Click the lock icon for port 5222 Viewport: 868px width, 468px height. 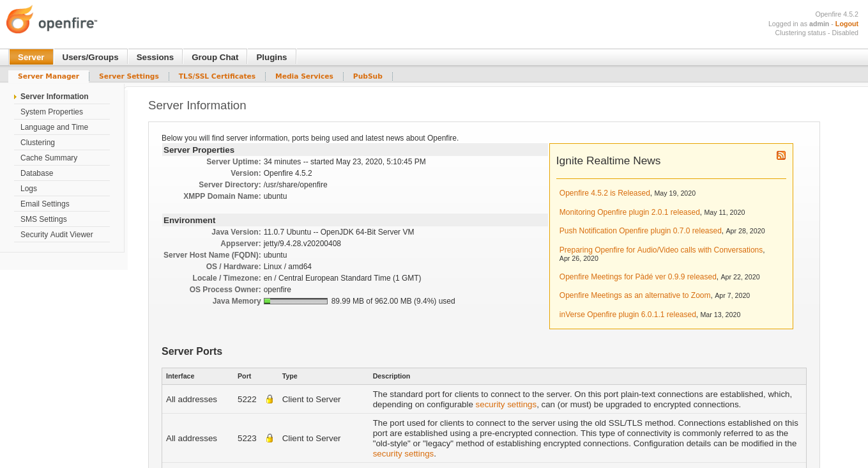tap(270, 399)
